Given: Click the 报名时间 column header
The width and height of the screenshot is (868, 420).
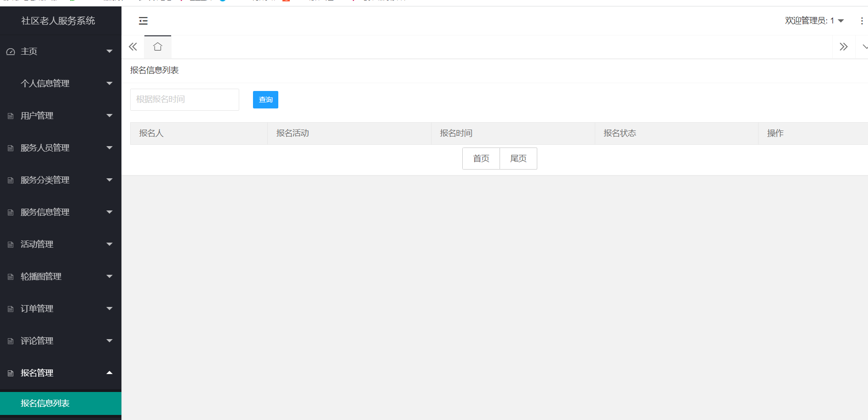Looking at the screenshot, I should (x=456, y=133).
